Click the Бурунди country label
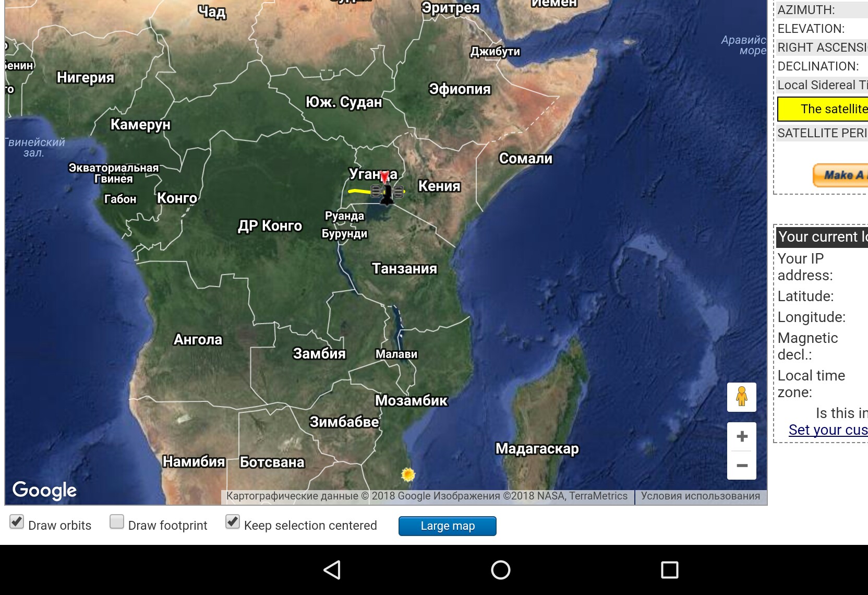Screen dimensions: 868x595 point(344,234)
